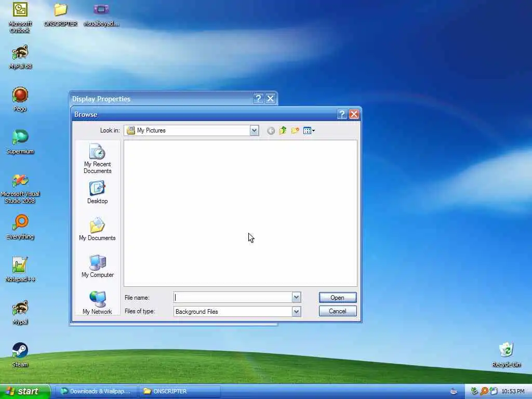Expand the File name dropdown arrow
Image resolution: width=532 pixels, height=399 pixels.
296,297
